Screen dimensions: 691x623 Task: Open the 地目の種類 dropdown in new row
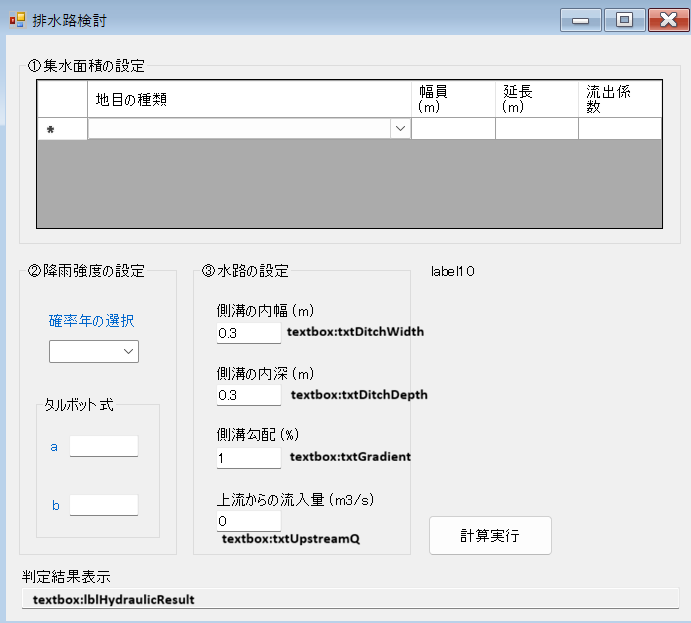coord(400,129)
